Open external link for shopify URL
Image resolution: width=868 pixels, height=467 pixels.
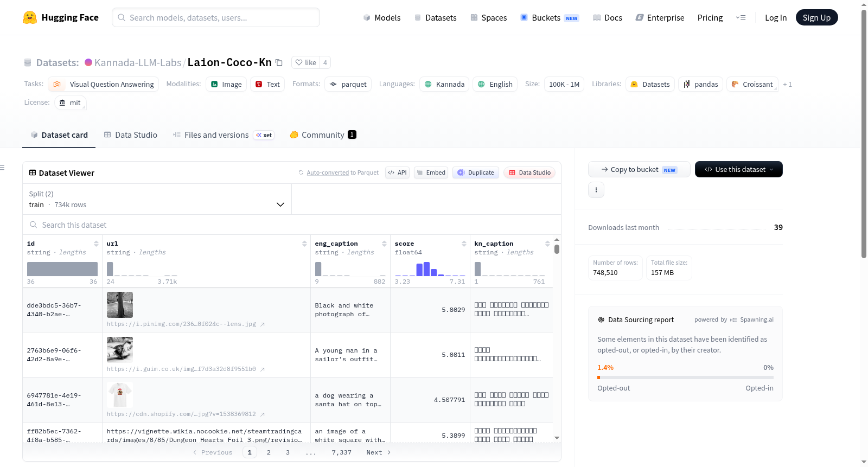[x=263, y=414]
